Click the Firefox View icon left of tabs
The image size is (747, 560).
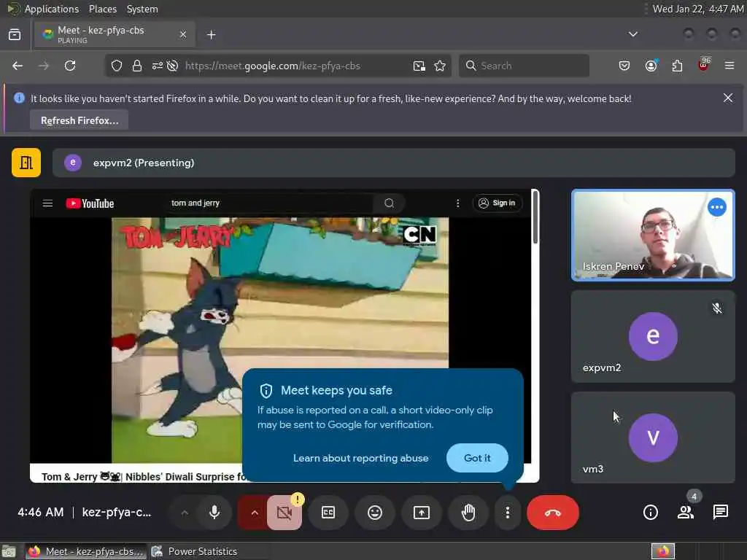tap(15, 34)
